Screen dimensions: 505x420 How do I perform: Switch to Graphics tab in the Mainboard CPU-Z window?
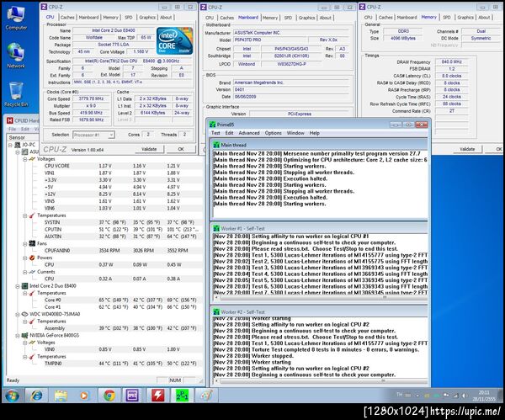(306, 18)
